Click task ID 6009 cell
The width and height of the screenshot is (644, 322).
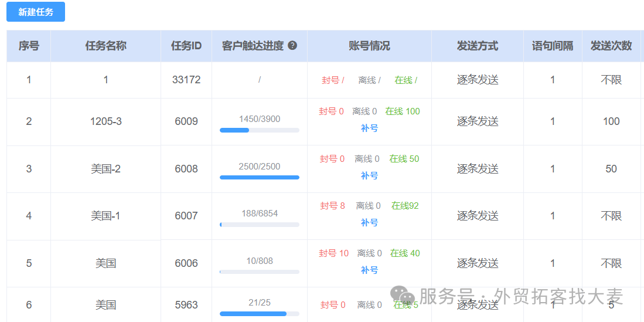(x=186, y=121)
